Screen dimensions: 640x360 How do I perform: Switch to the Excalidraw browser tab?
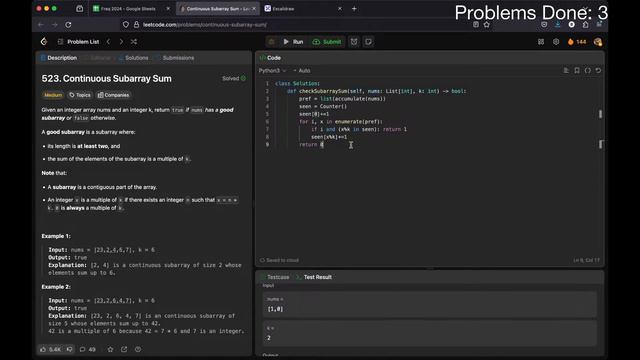[x=304, y=9]
